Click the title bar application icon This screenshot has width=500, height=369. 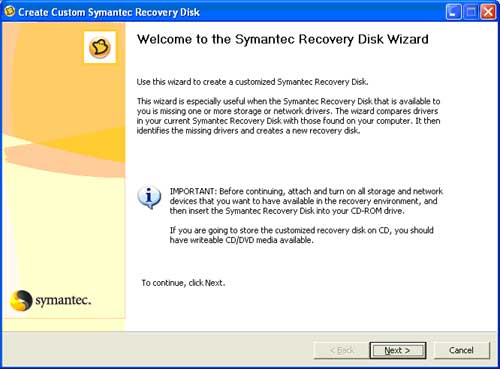click(10, 12)
